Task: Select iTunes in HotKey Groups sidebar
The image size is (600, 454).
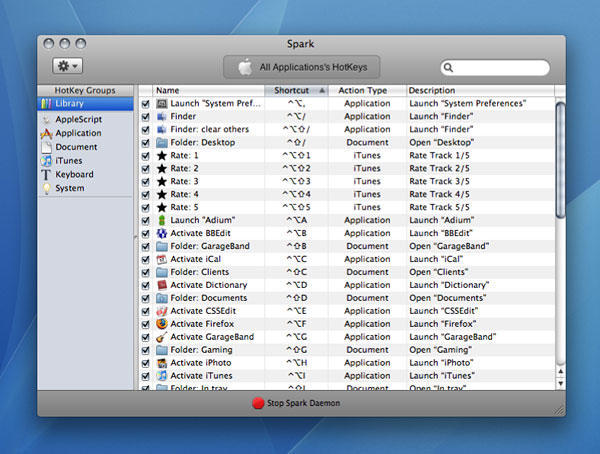Action: pyautogui.click(x=69, y=160)
